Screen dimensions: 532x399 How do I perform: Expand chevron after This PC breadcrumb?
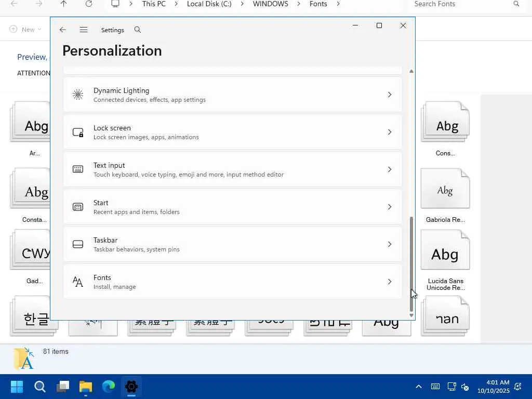[176, 4]
